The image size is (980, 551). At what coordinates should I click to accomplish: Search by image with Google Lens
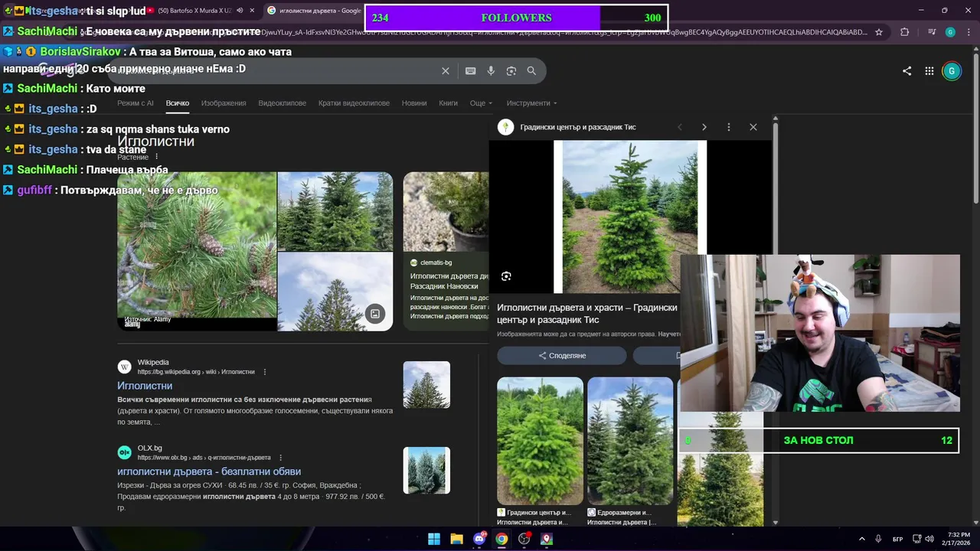coord(511,70)
